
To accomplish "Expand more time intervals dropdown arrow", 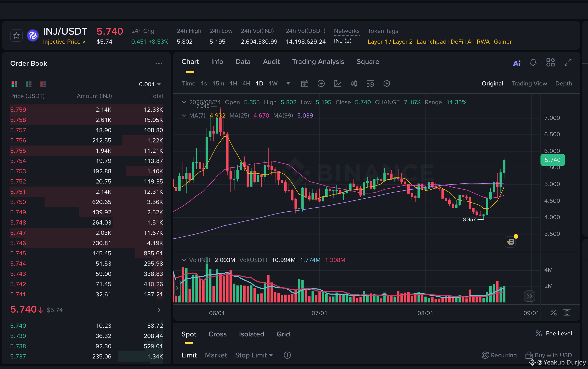I will [288, 84].
